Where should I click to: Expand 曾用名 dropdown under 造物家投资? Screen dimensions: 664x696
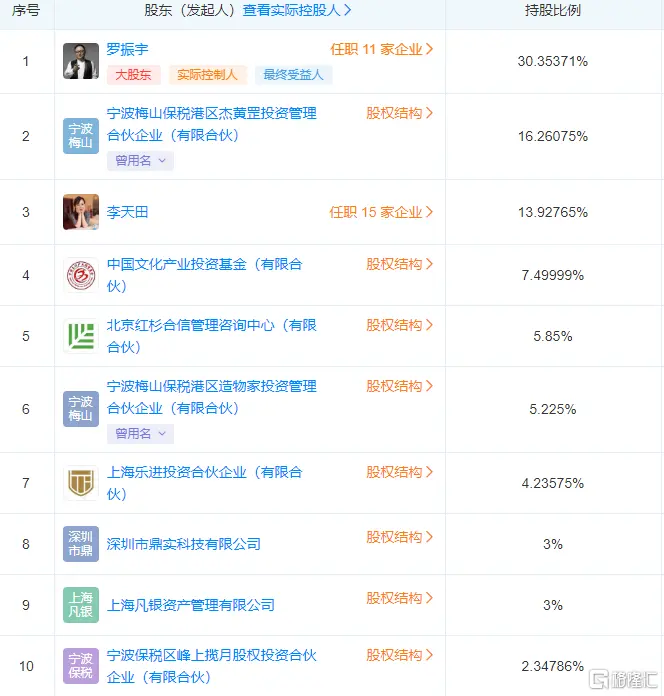[140, 433]
